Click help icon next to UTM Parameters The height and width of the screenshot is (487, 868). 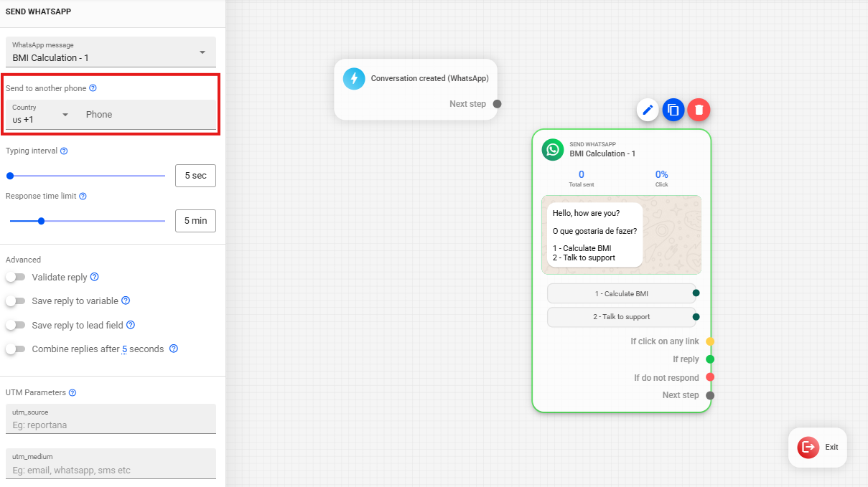(73, 393)
